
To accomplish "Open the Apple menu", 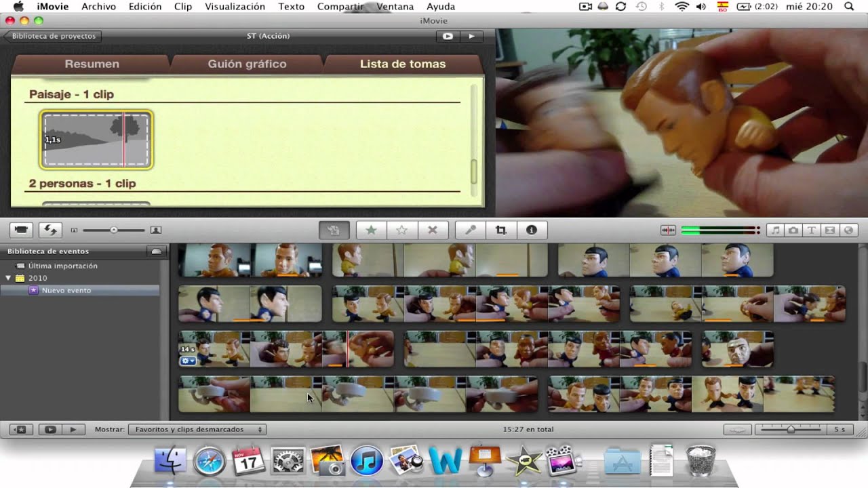I will [18, 7].
